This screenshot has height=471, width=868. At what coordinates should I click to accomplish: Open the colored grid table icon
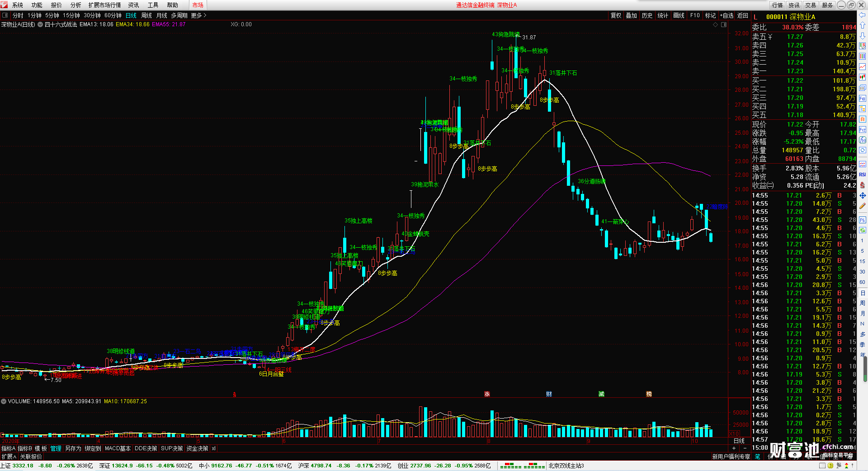863,57
